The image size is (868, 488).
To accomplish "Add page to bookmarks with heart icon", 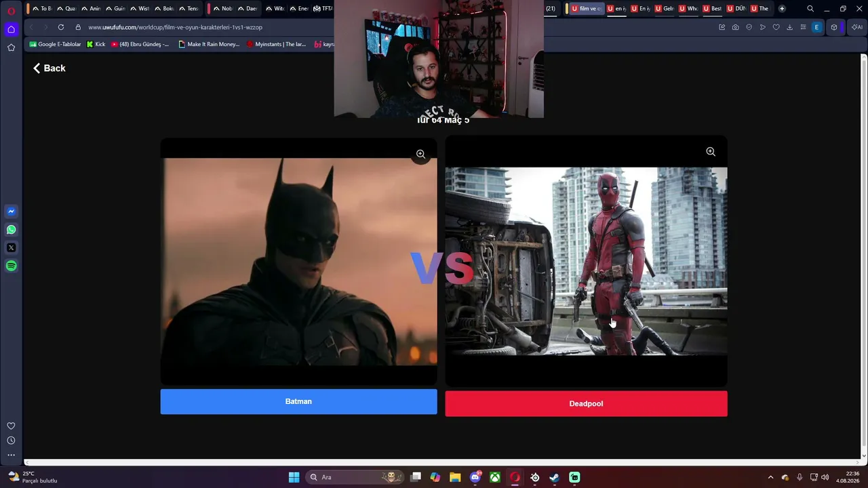I will click(776, 27).
